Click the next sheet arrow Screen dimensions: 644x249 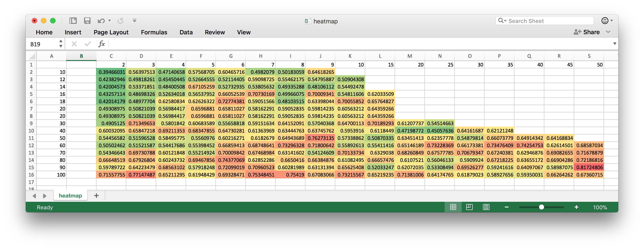45,196
